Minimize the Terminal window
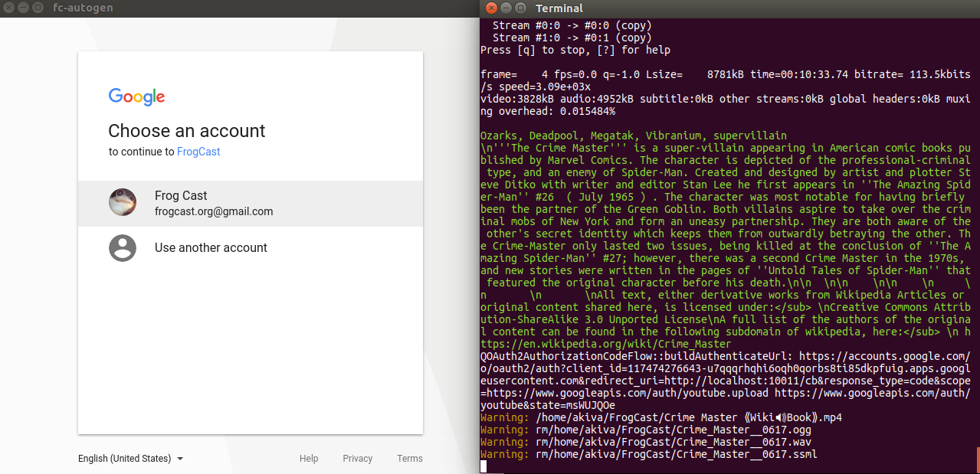The image size is (980, 474). 506,8
